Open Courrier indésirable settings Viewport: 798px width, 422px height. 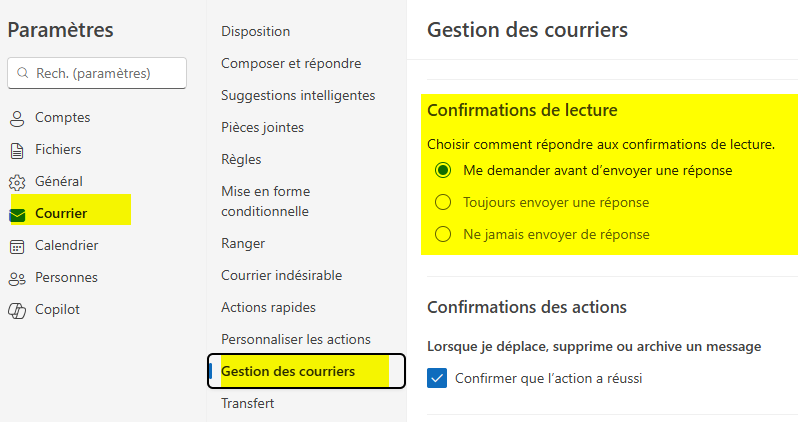click(x=281, y=275)
